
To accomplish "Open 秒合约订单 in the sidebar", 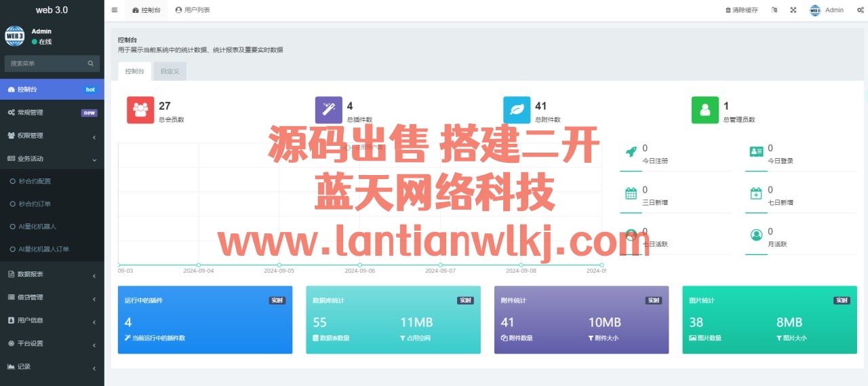I will click(x=35, y=204).
